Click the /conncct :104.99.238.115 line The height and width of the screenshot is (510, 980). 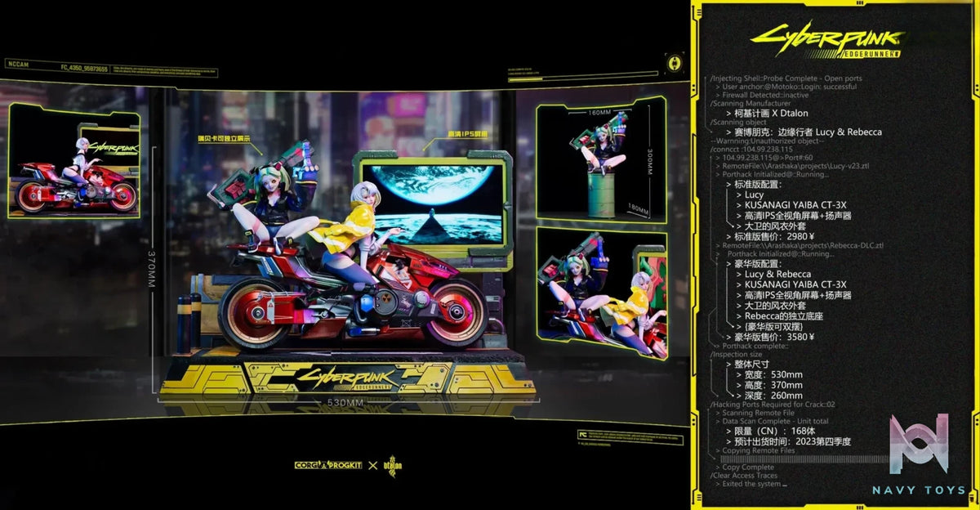751,150
